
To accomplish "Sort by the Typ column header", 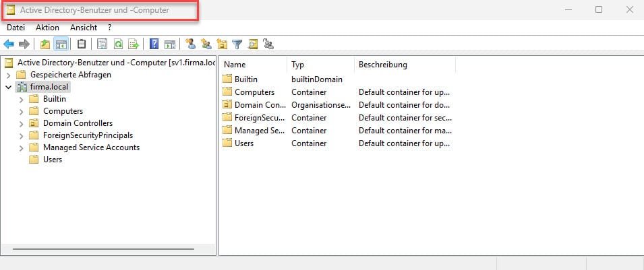I will click(320, 65).
